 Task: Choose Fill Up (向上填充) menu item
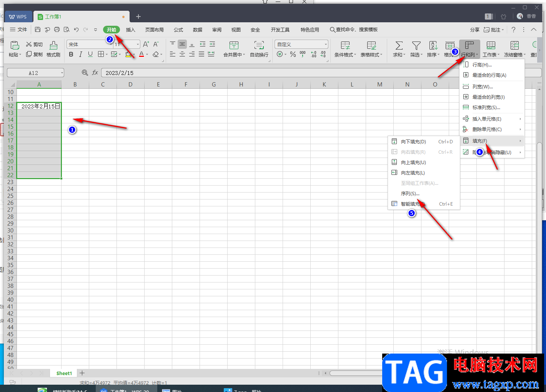tap(424, 163)
